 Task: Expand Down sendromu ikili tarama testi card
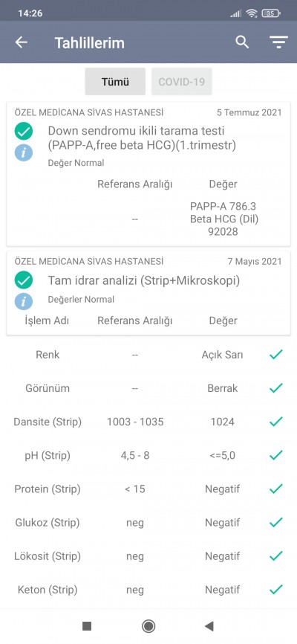(x=148, y=174)
